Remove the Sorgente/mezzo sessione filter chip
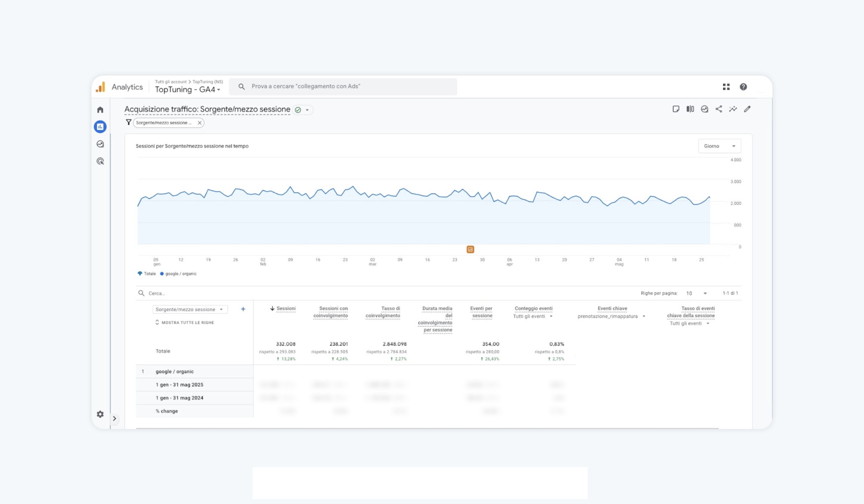 pyautogui.click(x=200, y=123)
